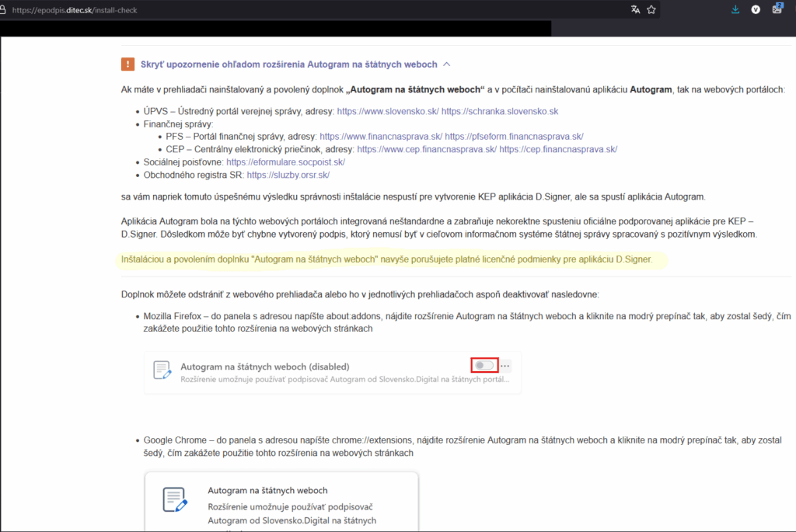Click 'Sociálnej poisťovne:' list label
The image size is (796, 532).
coord(183,162)
